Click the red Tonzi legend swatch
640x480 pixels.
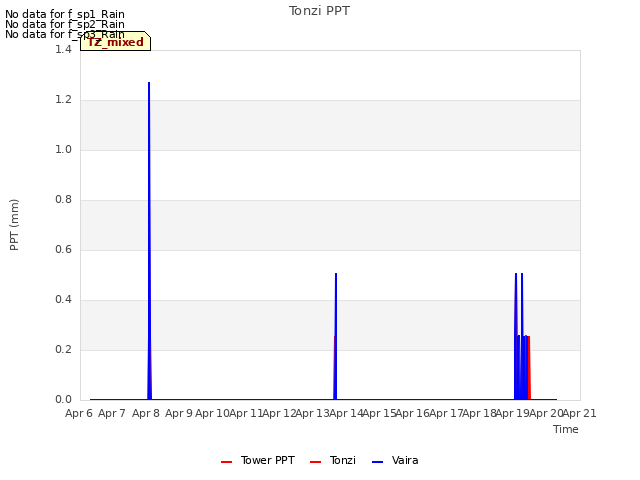(x=316, y=462)
